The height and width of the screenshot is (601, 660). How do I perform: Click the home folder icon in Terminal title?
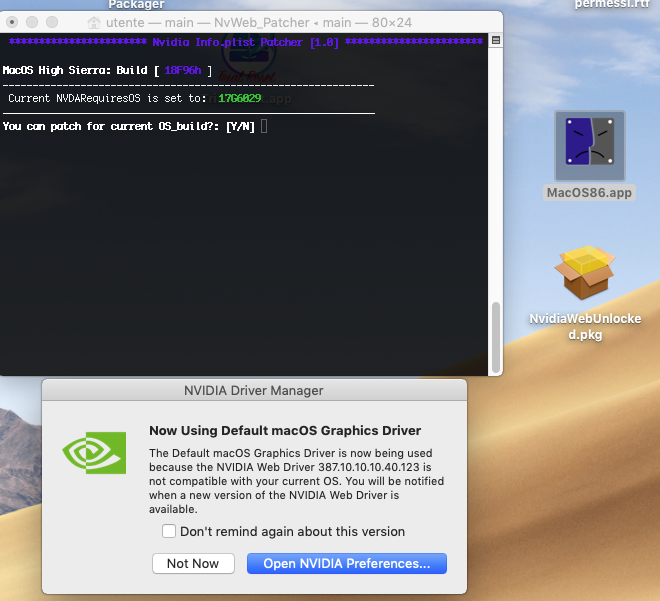[x=93, y=22]
